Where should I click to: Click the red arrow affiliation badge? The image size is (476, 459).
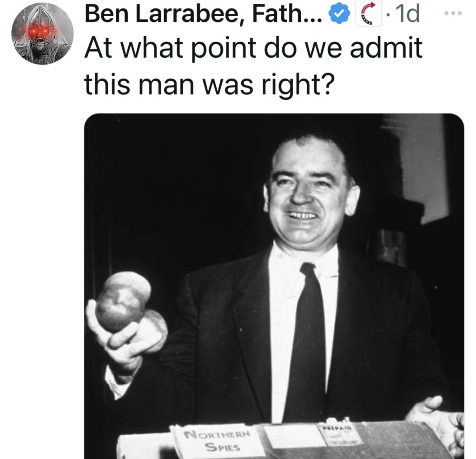pos(368,14)
